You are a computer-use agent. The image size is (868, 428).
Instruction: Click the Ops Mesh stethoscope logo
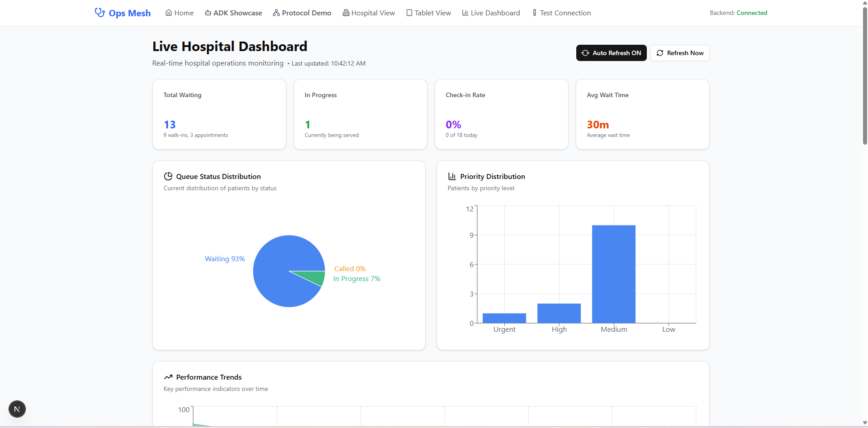click(x=100, y=12)
